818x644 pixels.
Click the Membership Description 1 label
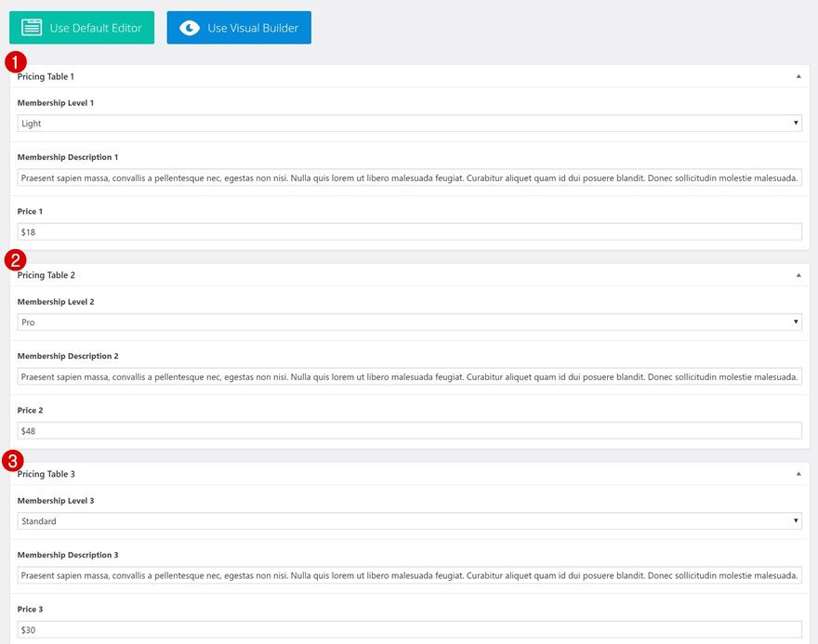68,157
